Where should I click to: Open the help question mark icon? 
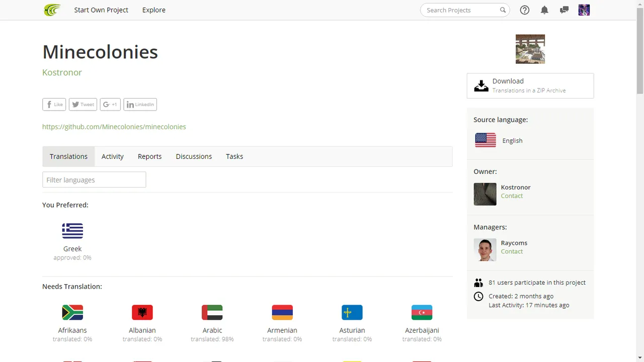click(525, 10)
